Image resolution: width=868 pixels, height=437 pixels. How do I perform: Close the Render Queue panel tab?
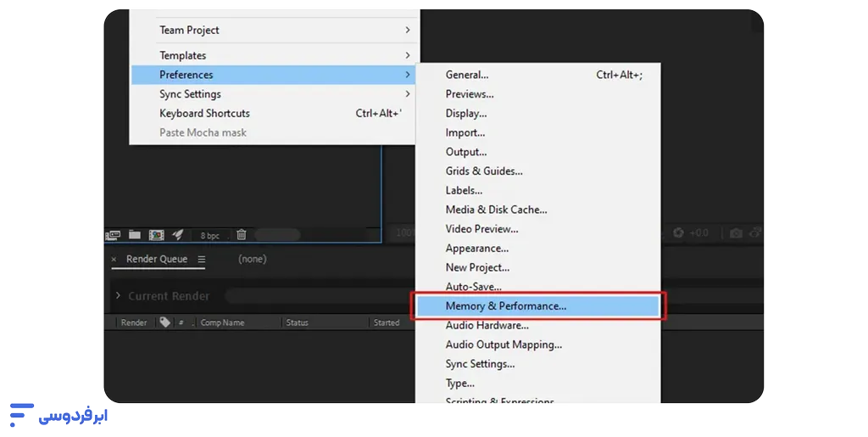[x=114, y=259]
